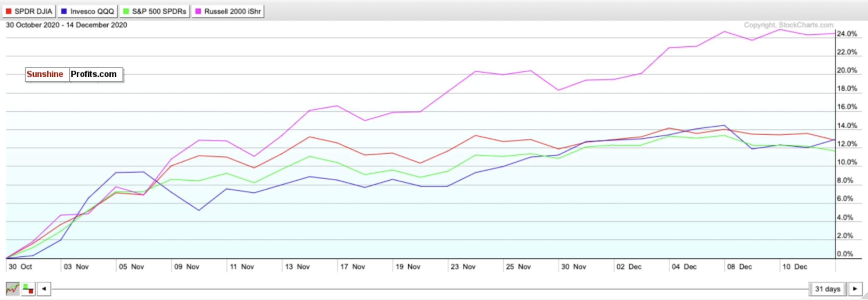The image size is (868, 300).
Task: Click the 12.0% axis label
Action: [847, 144]
